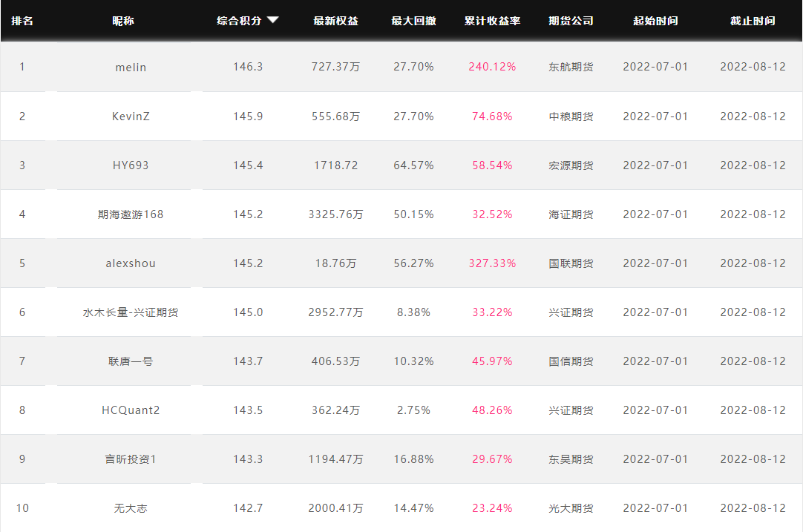803x532 pixels.
Task: Click equity 1718.72
Action: click(x=336, y=165)
